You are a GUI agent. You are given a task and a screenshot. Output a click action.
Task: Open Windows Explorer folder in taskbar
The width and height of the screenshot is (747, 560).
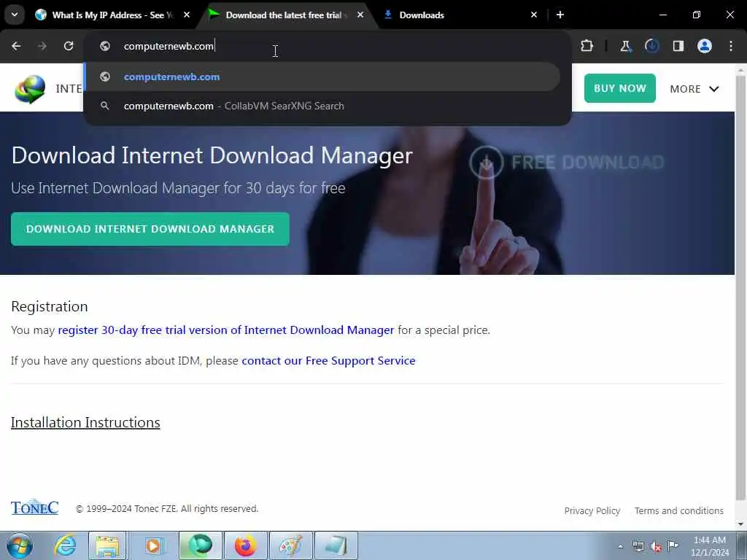108,545
